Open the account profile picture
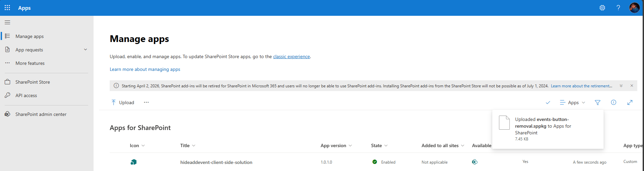The width and height of the screenshot is (644, 171). [x=634, y=8]
